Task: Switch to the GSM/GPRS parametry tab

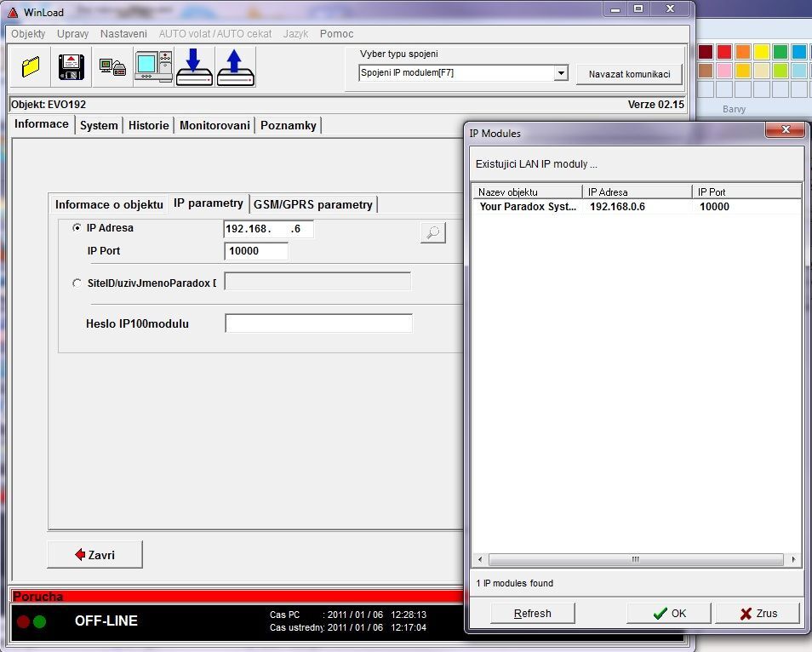Action: coord(313,204)
